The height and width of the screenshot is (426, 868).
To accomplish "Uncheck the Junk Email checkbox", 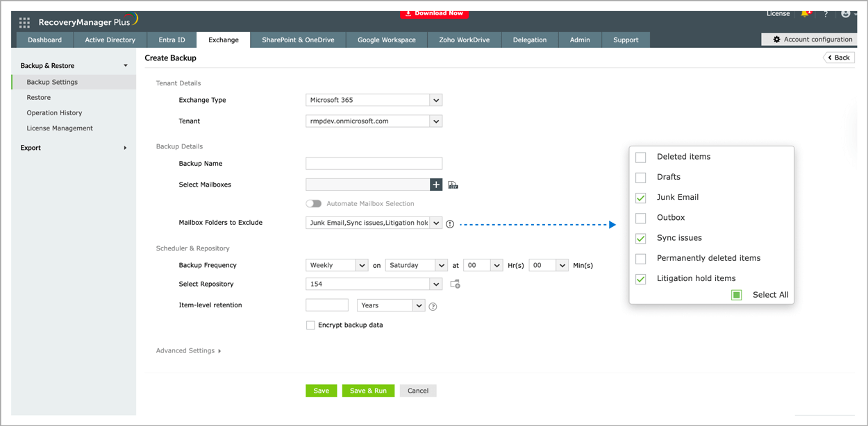I will click(641, 198).
